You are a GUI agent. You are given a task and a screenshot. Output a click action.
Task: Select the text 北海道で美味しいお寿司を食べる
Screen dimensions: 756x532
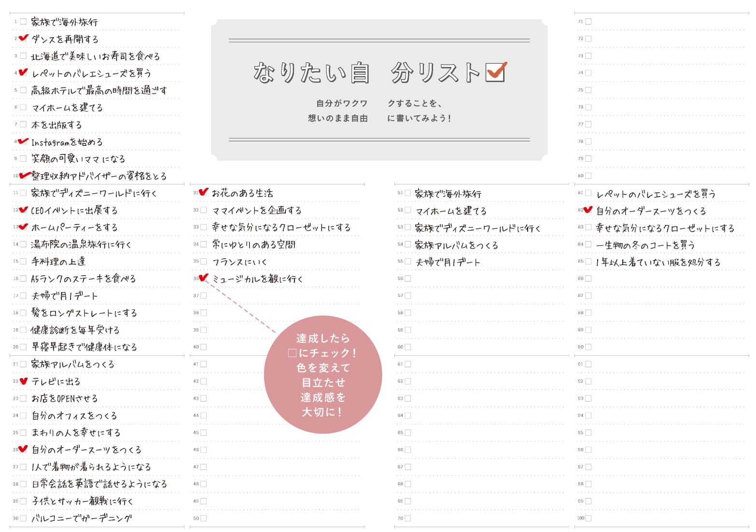(x=95, y=56)
